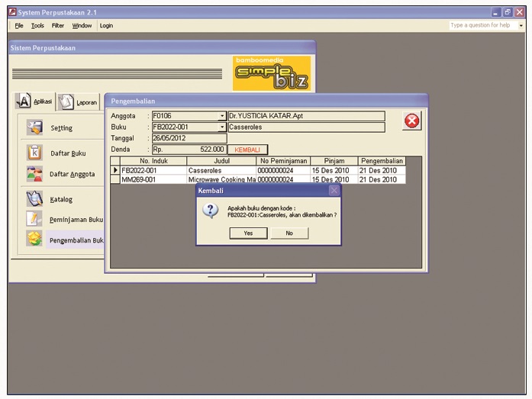
Task: Open the help question dropdown arrow
Action: [x=521, y=25]
